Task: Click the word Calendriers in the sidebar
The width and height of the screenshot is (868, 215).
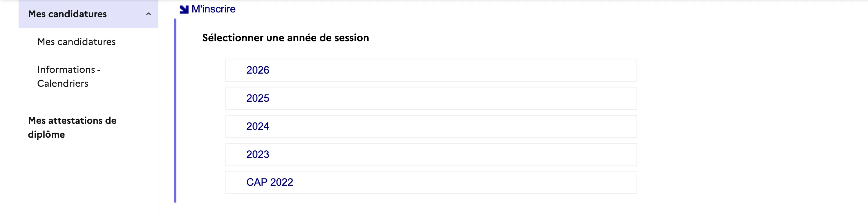Action: 63,83
